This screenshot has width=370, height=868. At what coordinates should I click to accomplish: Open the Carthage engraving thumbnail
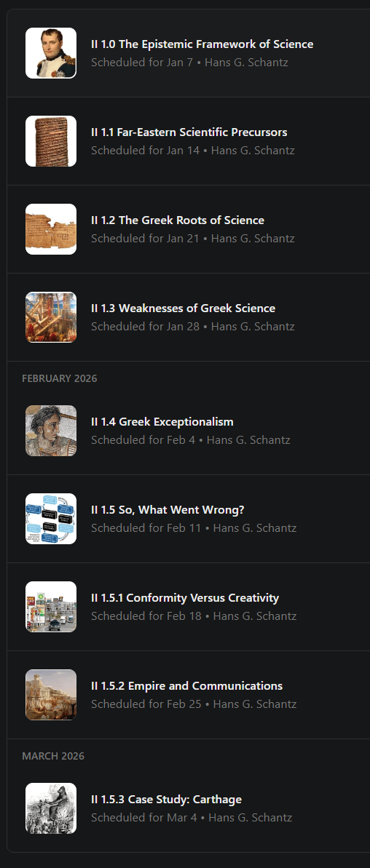click(x=51, y=808)
